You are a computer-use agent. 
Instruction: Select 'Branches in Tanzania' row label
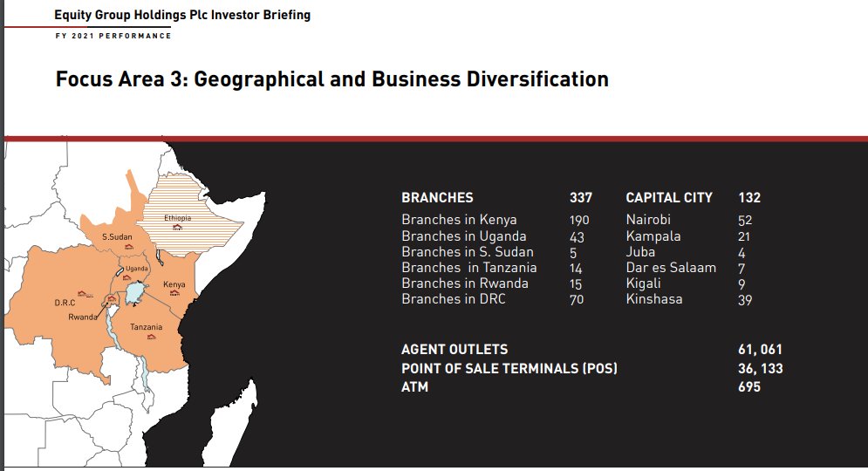(469, 268)
